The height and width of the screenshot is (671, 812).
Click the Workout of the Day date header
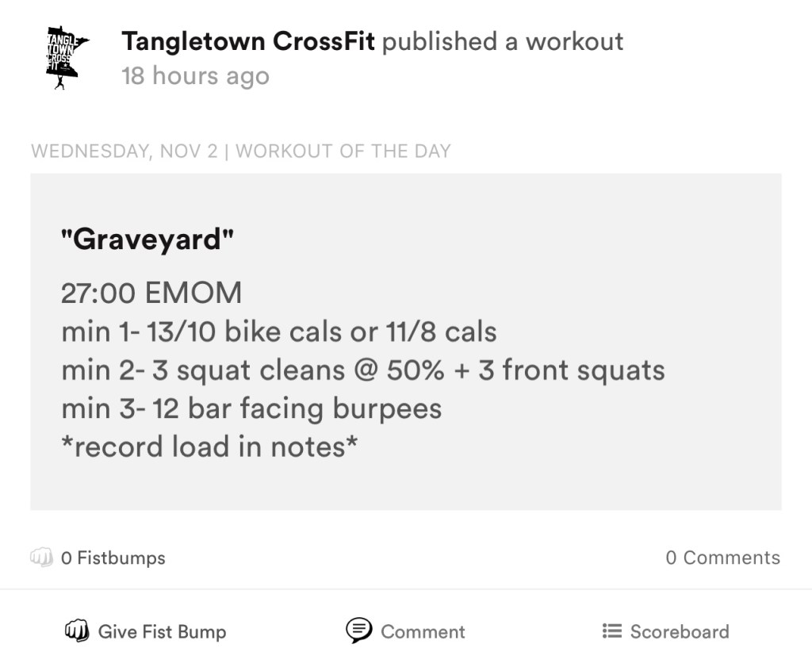click(240, 151)
